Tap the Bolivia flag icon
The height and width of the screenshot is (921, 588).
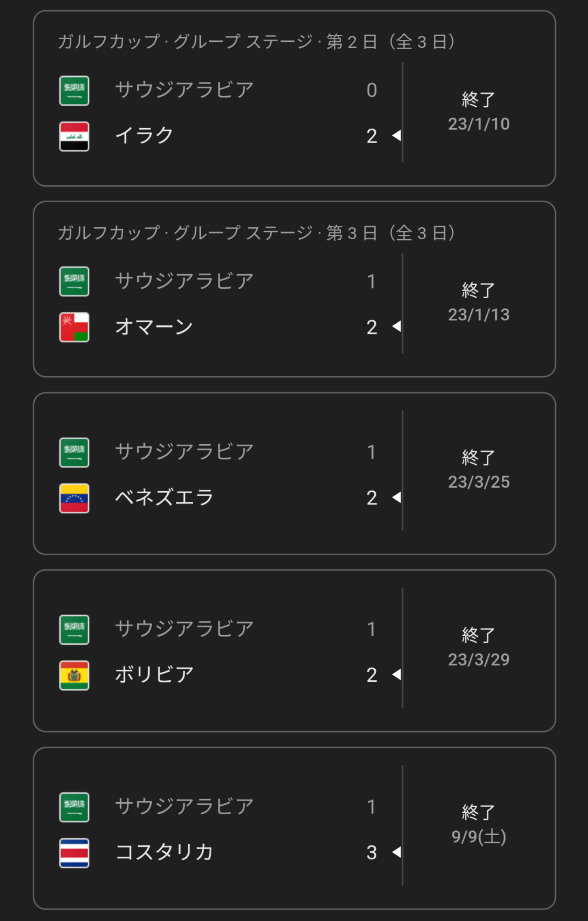pyautogui.click(x=74, y=675)
